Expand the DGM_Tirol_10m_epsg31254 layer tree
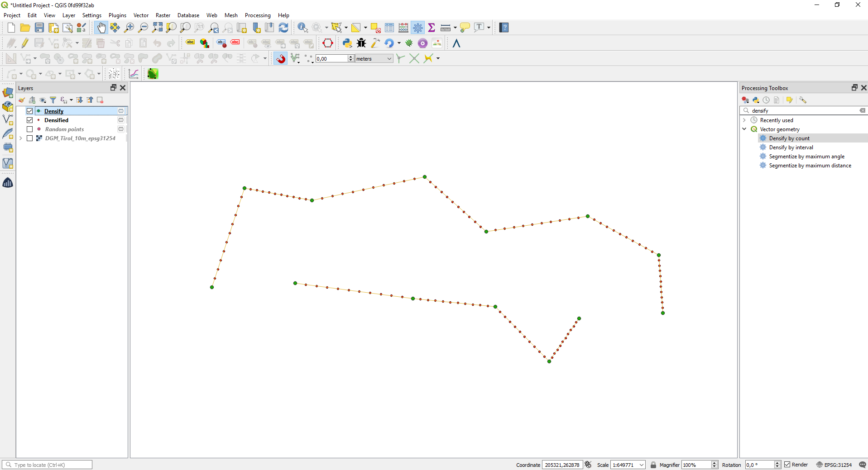868x470 pixels. click(21, 138)
